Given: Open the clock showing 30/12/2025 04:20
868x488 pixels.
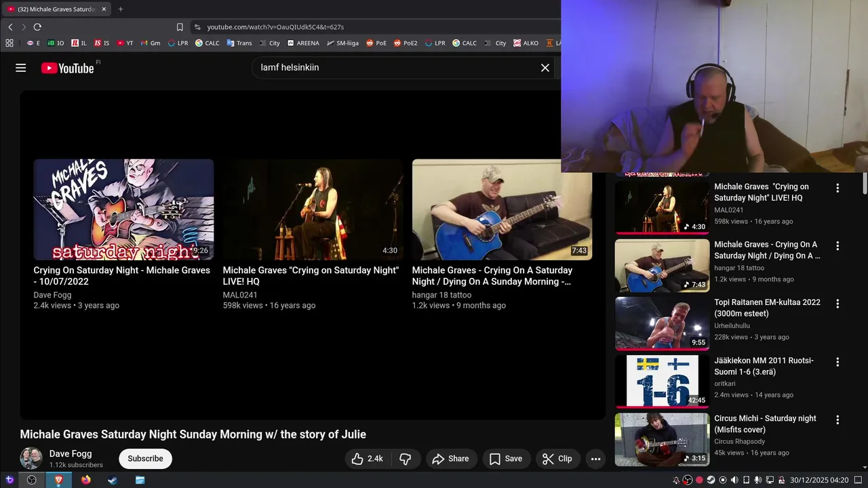Looking at the screenshot, I should point(819,480).
